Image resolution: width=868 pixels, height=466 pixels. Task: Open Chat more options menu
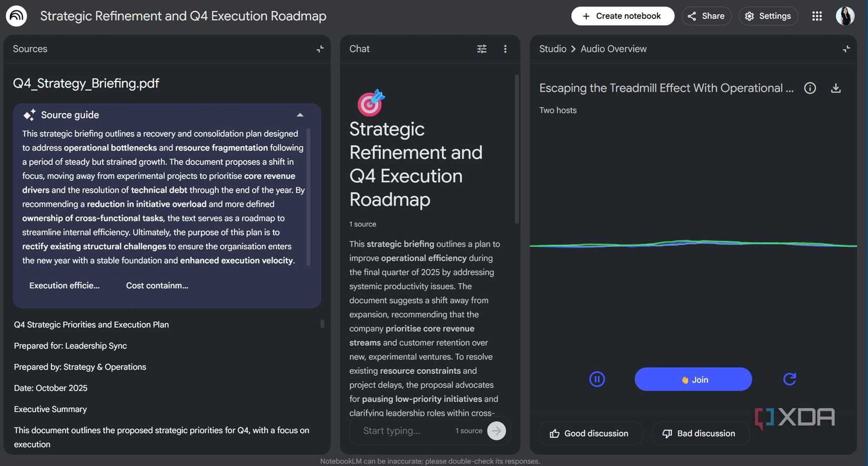505,49
